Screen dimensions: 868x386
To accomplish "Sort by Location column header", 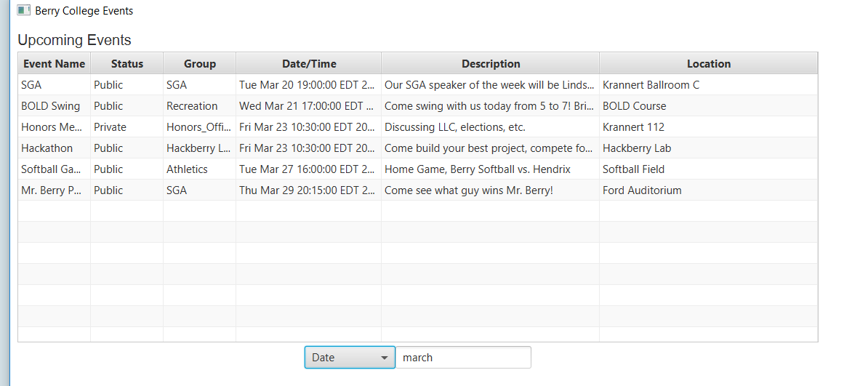I will click(x=709, y=64).
